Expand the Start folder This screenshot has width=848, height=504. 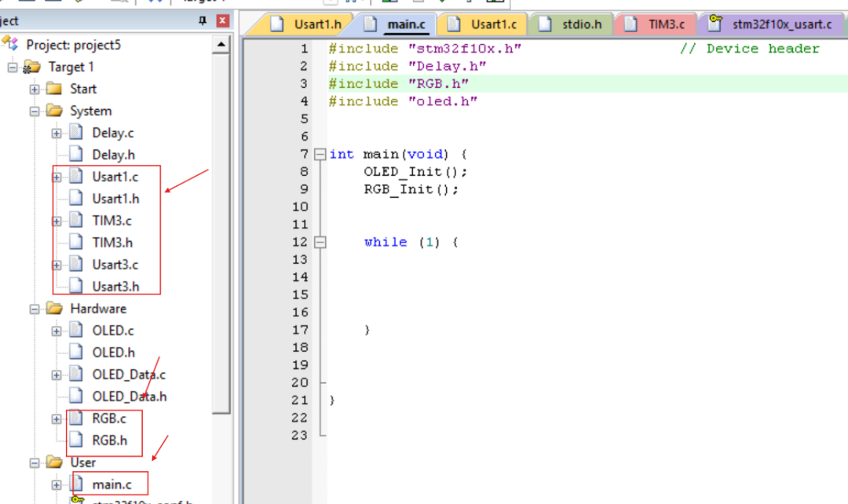pos(35,89)
